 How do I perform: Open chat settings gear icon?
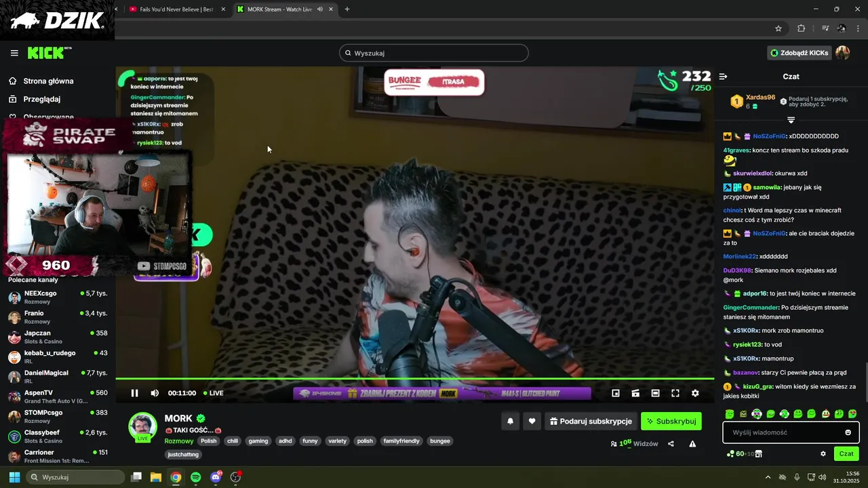823,454
